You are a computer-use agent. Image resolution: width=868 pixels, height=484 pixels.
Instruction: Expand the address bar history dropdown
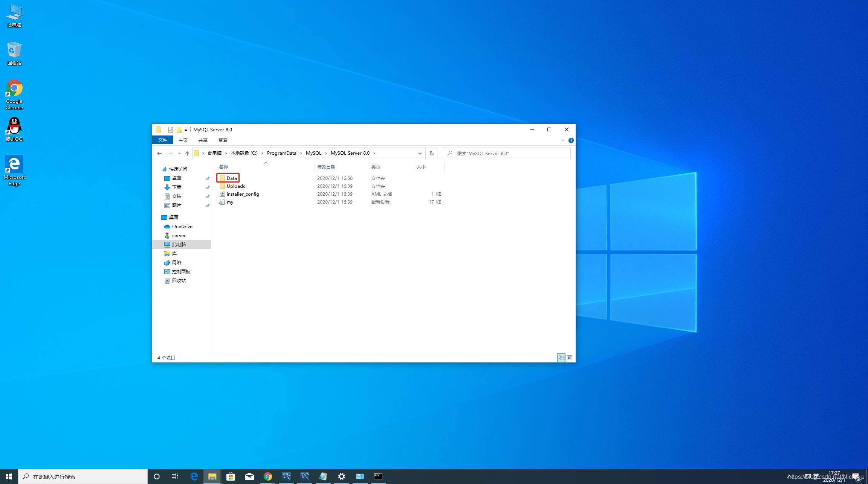pos(420,153)
